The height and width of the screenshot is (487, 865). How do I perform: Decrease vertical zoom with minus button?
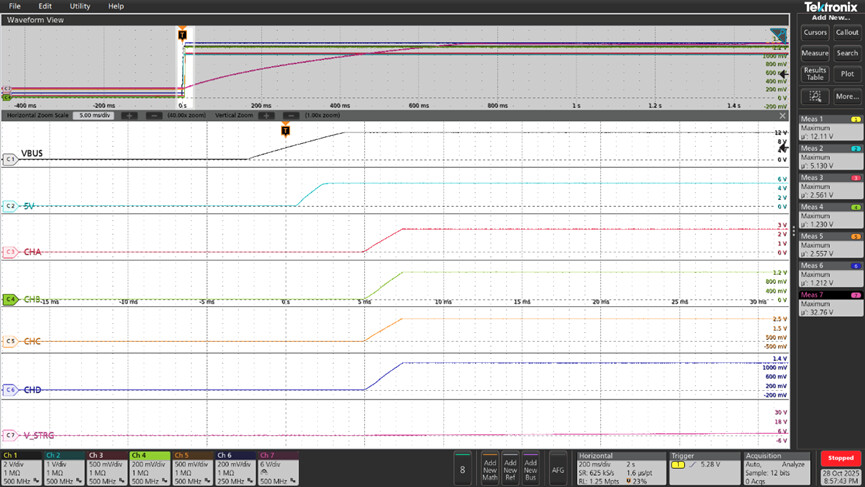click(291, 116)
